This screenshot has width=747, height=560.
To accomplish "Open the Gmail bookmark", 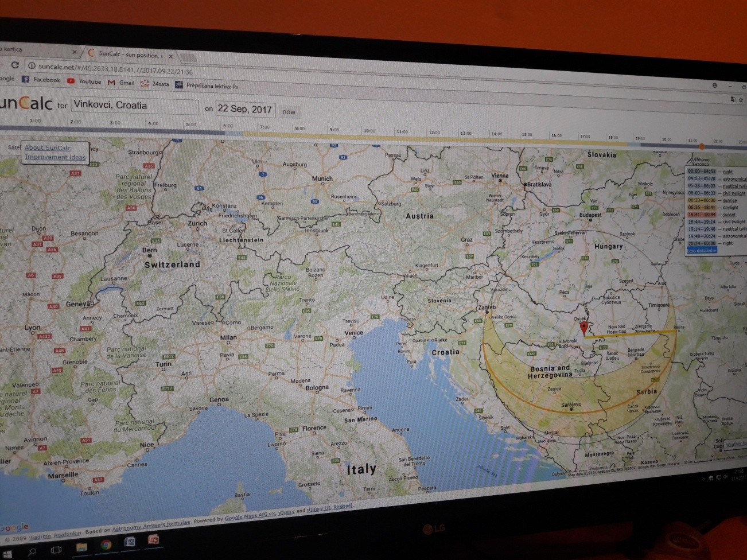I will click(x=121, y=83).
